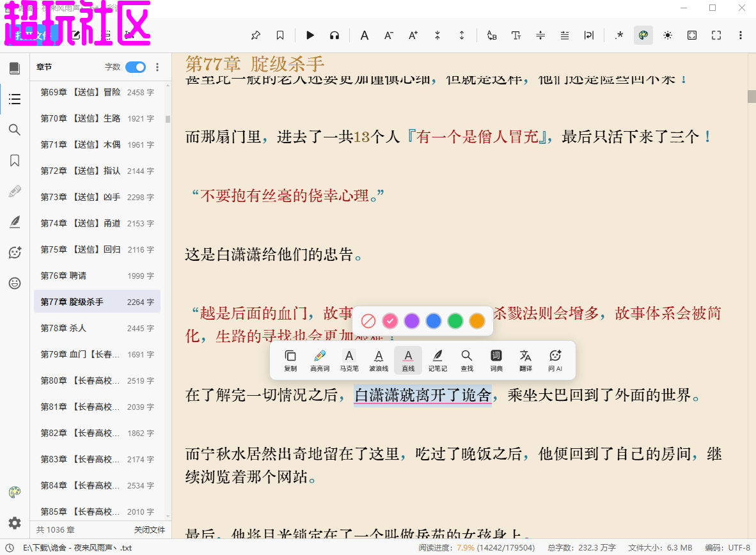Click 记笔记 to add a note
The height and width of the screenshot is (555, 756).
437,360
